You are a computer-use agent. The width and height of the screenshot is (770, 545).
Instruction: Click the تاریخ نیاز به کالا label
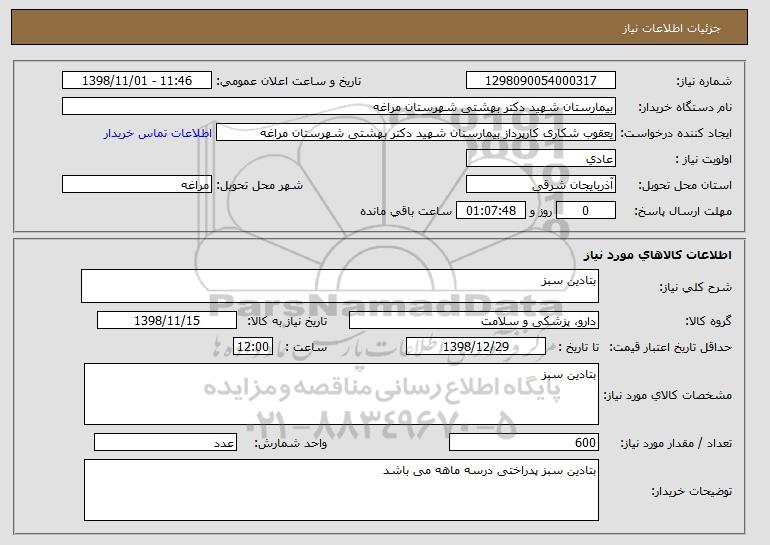(287, 321)
